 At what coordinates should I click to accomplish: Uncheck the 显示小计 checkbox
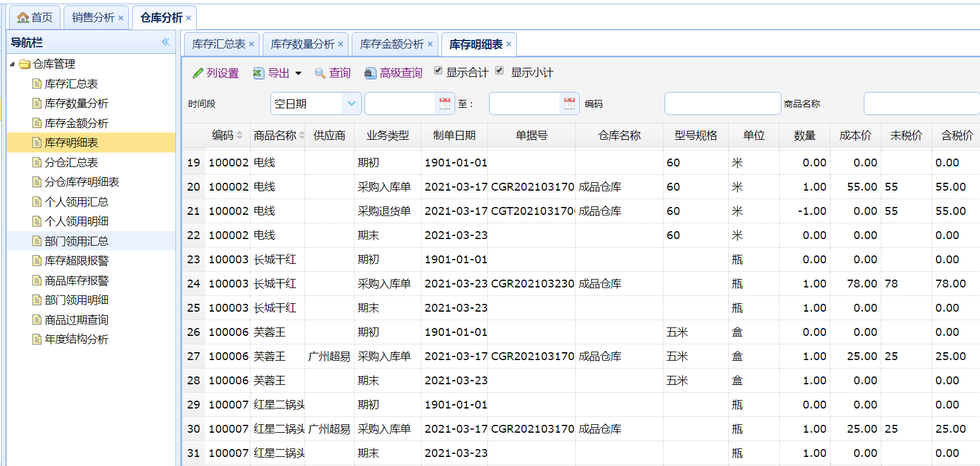[499, 71]
